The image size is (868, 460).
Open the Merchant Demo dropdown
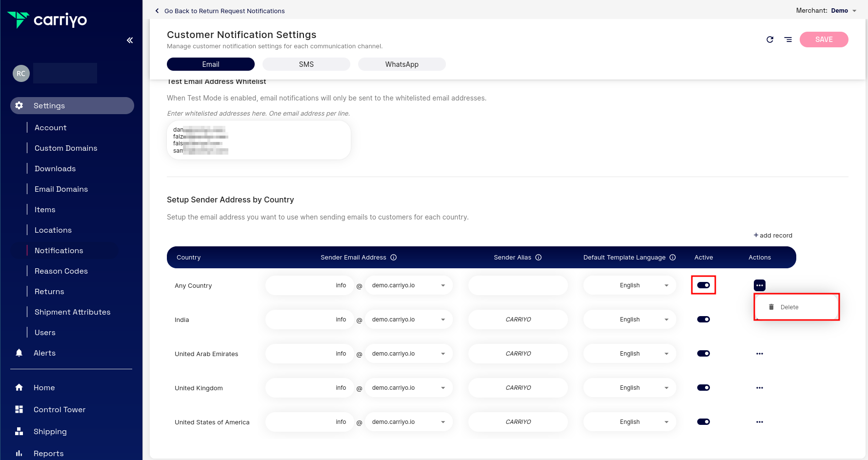(x=843, y=10)
